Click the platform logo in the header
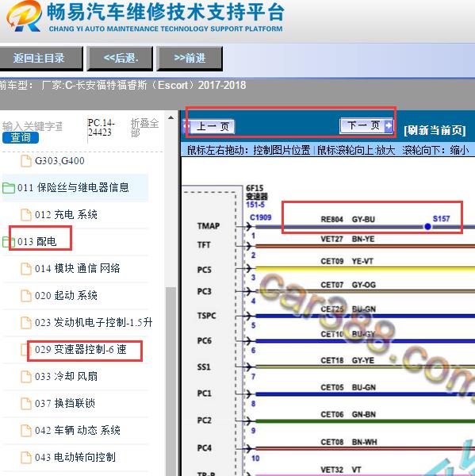The width and height of the screenshot is (475, 476). [25, 16]
